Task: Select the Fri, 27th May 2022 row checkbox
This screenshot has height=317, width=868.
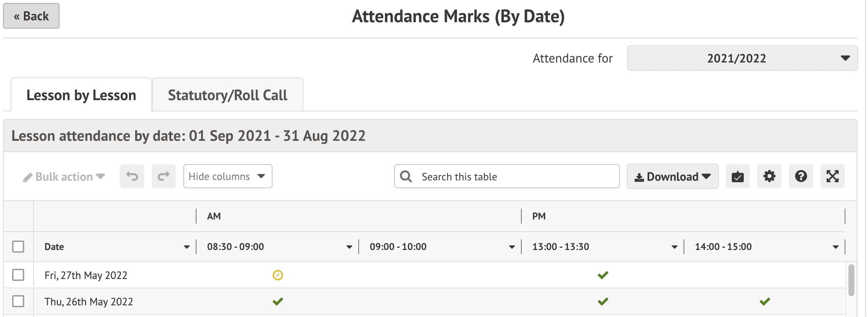Action: click(x=18, y=275)
